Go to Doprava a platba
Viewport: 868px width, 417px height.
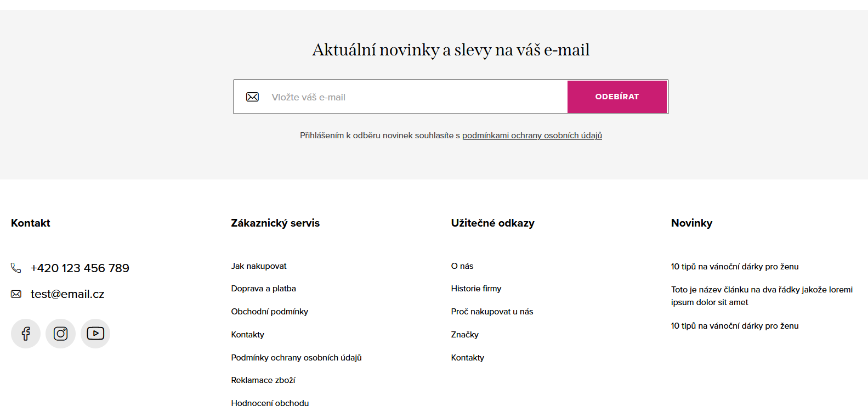(264, 289)
